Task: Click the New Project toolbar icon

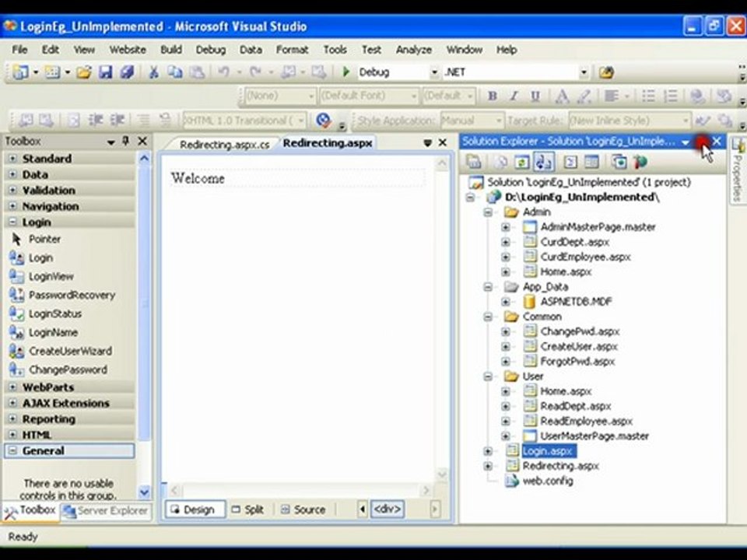Action: [20, 72]
